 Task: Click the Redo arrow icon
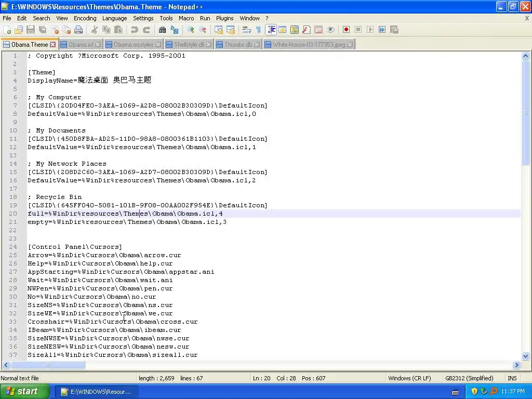[146, 30]
